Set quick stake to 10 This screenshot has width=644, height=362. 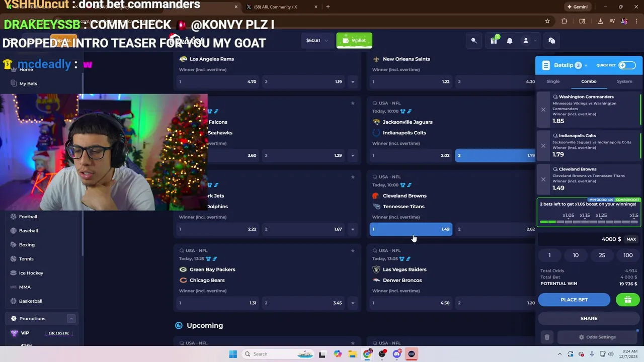576,255
